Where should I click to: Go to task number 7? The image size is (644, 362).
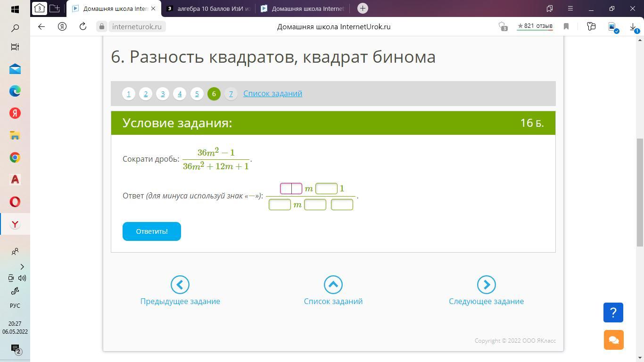click(x=231, y=93)
